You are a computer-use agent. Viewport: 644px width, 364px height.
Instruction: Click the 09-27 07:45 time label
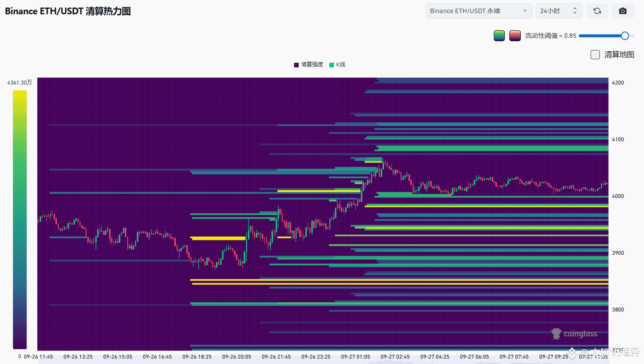514,357
